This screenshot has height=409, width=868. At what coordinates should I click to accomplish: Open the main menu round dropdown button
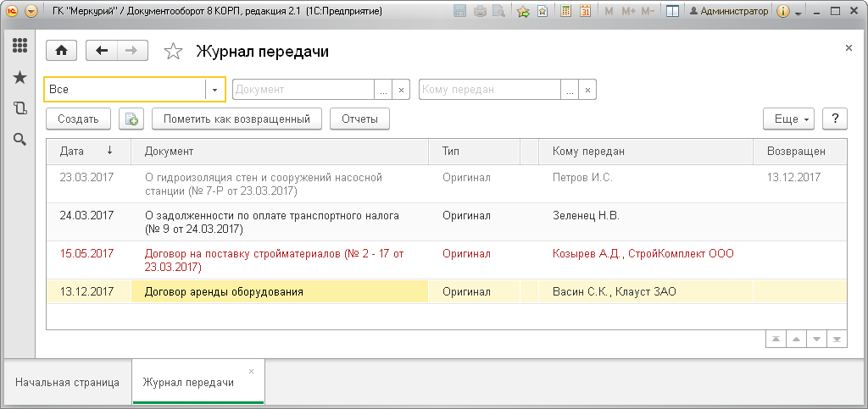[31, 11]
